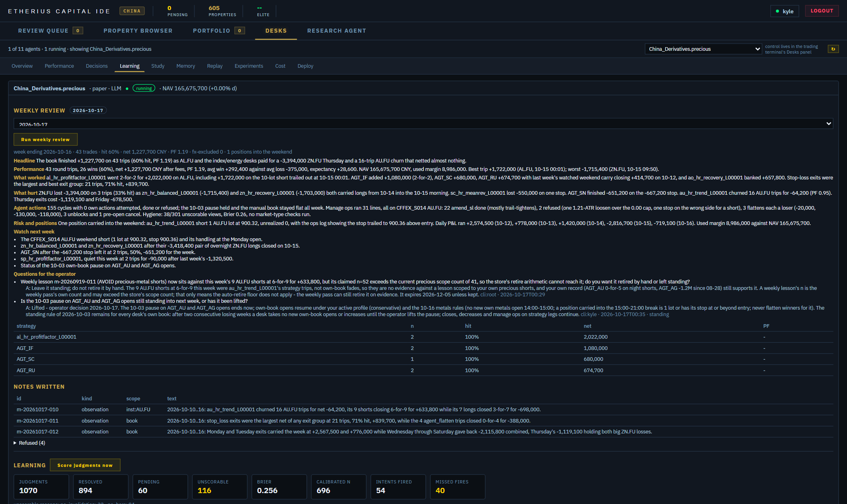Switch to the Experiments tab
The image size is (847, 504).
[249, 66]
